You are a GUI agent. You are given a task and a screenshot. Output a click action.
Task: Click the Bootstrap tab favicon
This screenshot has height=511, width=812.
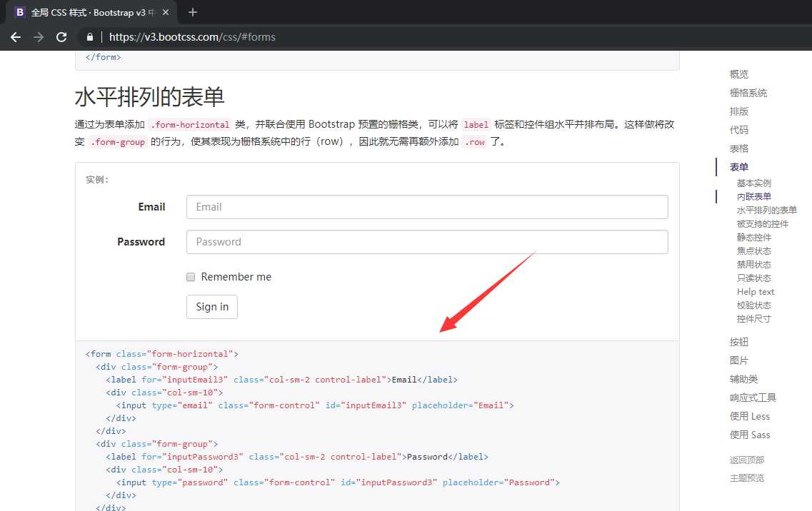(20, 12)
